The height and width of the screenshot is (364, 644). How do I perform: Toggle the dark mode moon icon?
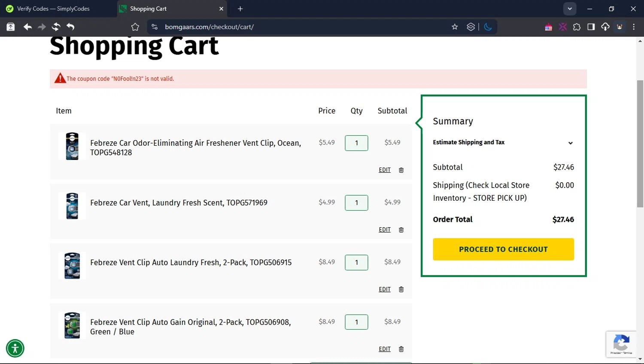(x=488, y=27)
